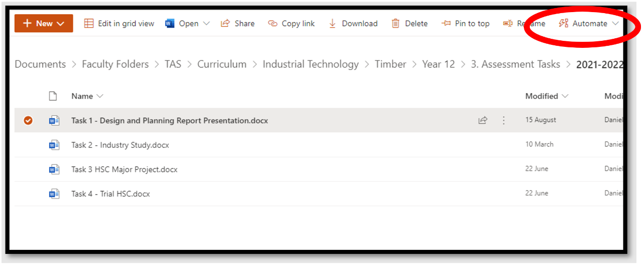Click Share in the command bar

click(x=237, y=23)
